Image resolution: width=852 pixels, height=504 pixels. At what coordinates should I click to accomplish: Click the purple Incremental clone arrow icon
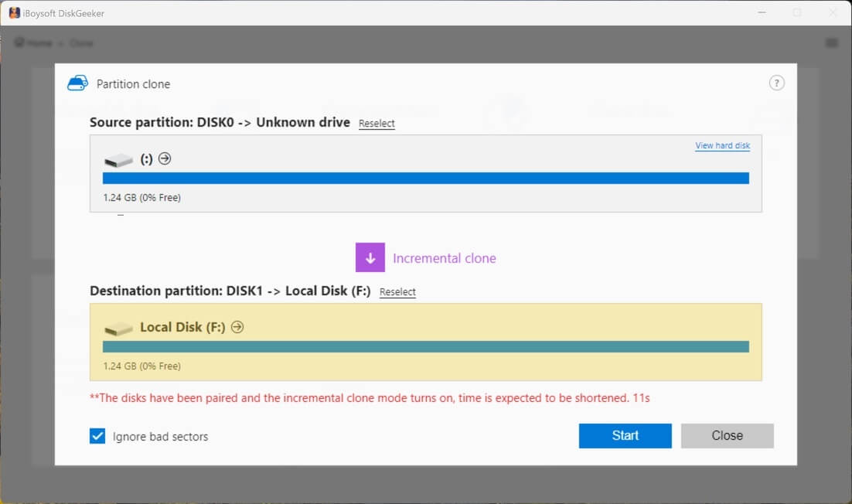pyautogui.click(x=370, y=257)
